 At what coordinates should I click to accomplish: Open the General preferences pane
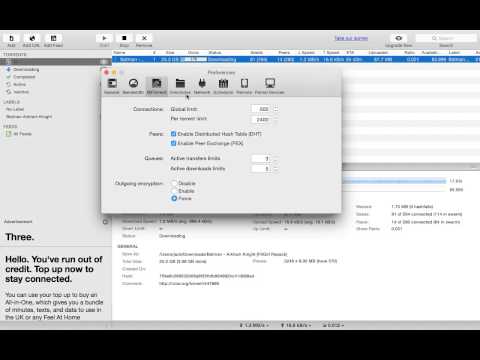point(112,86)
